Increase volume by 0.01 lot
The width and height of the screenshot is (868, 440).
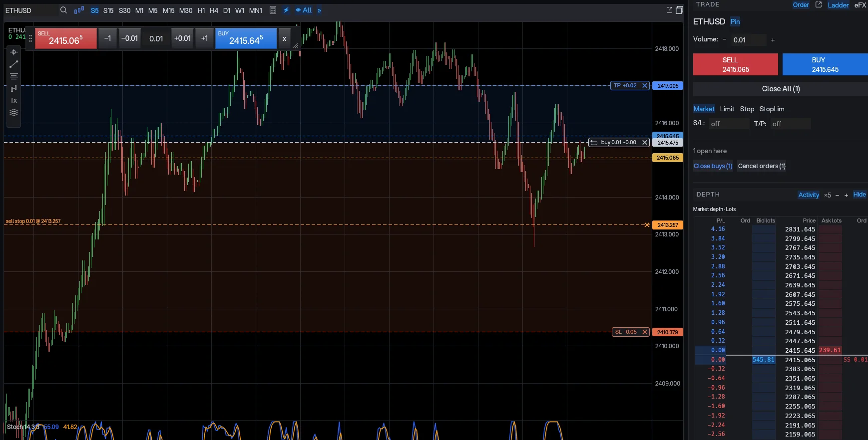(182, 38)
